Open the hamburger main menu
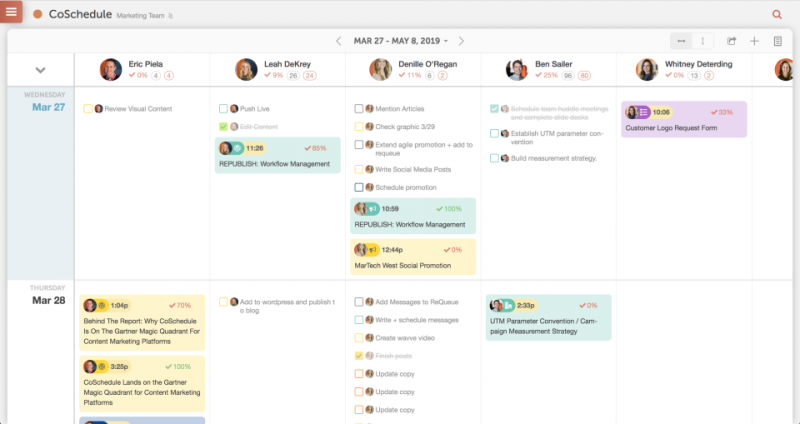Screen dimensions: 800x424 click(11, 11)
